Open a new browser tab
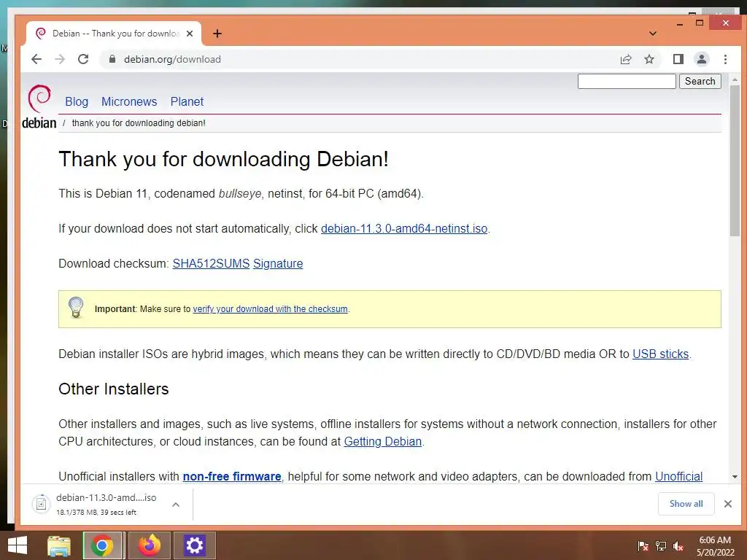This screenshot has height=560, width=747. [217, 34]
